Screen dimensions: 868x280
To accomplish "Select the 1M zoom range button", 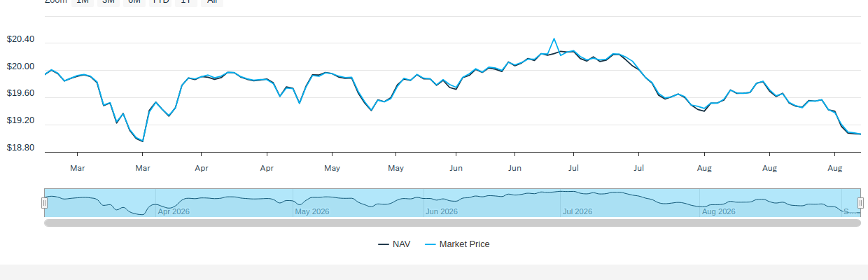I will coord(83,2).
